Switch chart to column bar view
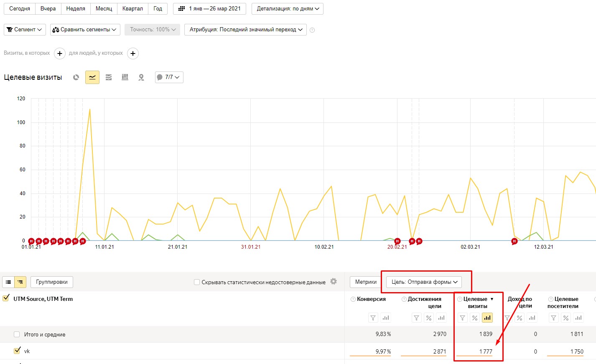 click(125, 77)
